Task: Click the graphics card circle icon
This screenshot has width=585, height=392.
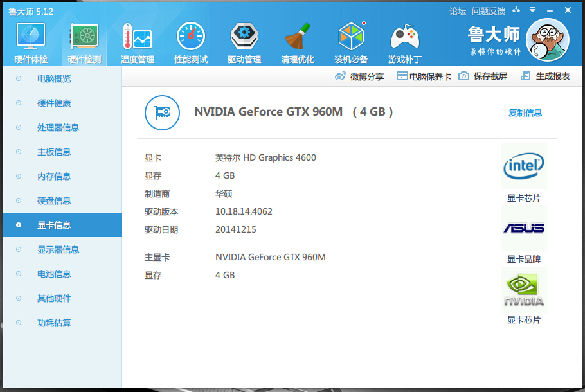Action: pyautogui.click(x=162, y=112)
